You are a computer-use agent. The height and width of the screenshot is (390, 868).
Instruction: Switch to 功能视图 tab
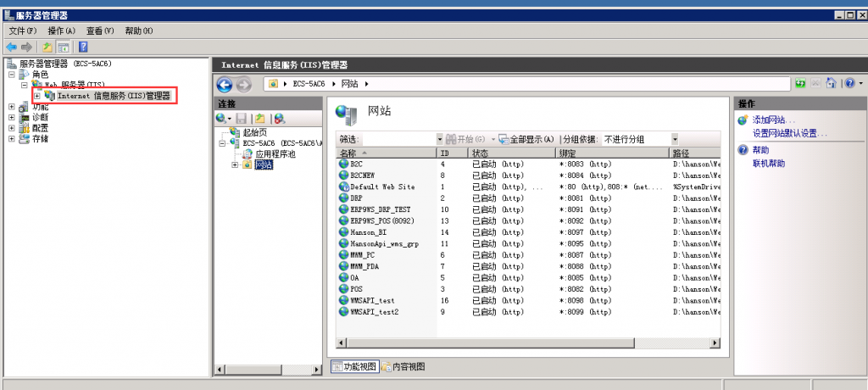[355, 367]
